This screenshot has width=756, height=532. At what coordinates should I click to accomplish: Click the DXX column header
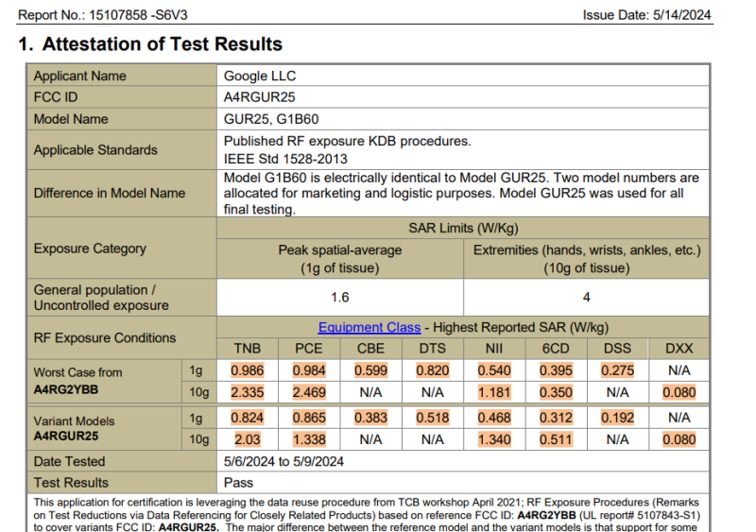[679, 348]
